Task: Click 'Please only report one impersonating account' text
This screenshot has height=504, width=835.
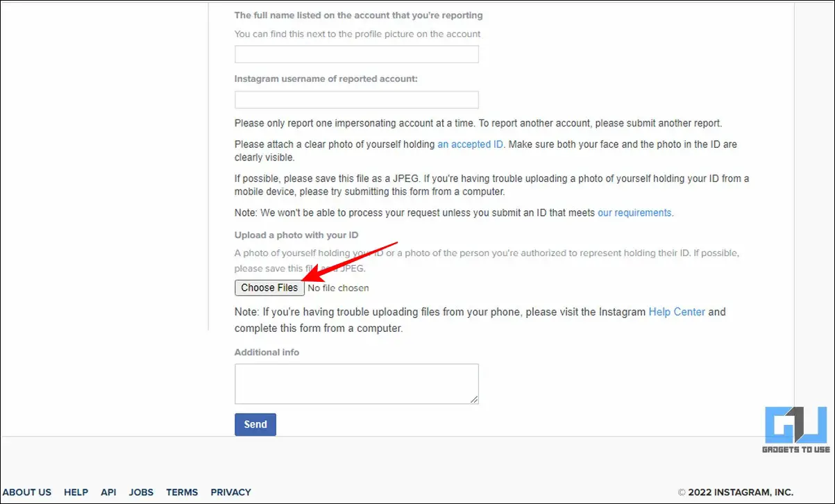Action: pyautogui.click(x=479, y=124)
